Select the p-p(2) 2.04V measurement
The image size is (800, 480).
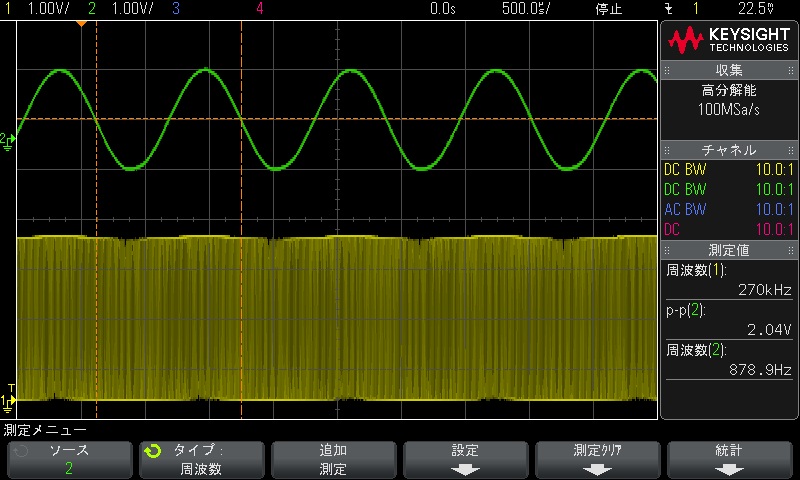click(x=729, y=320)
